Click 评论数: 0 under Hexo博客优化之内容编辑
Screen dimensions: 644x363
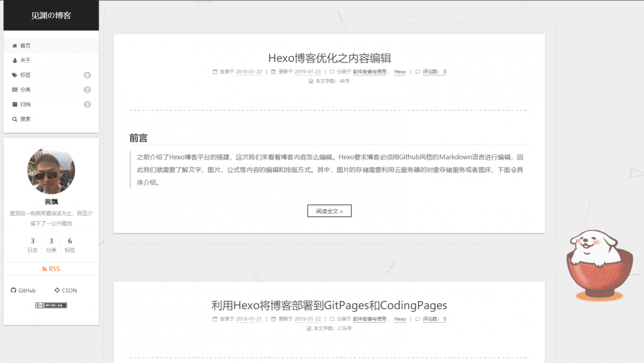[434, 72]
